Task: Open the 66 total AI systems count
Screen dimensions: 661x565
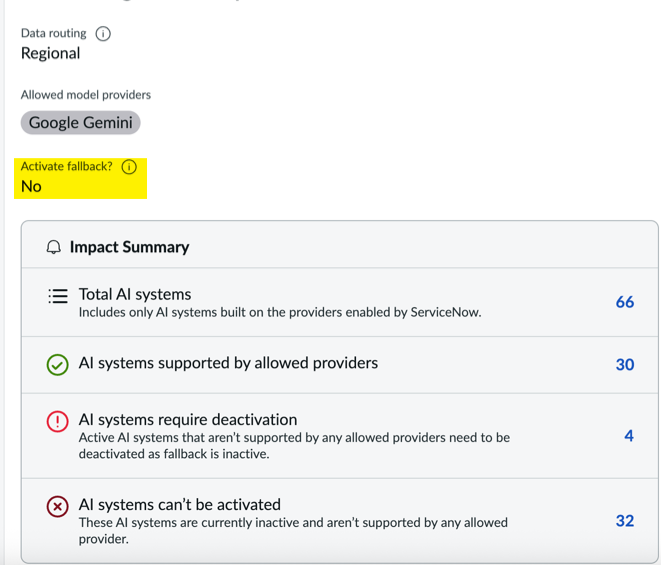Action: pos(625,302)
